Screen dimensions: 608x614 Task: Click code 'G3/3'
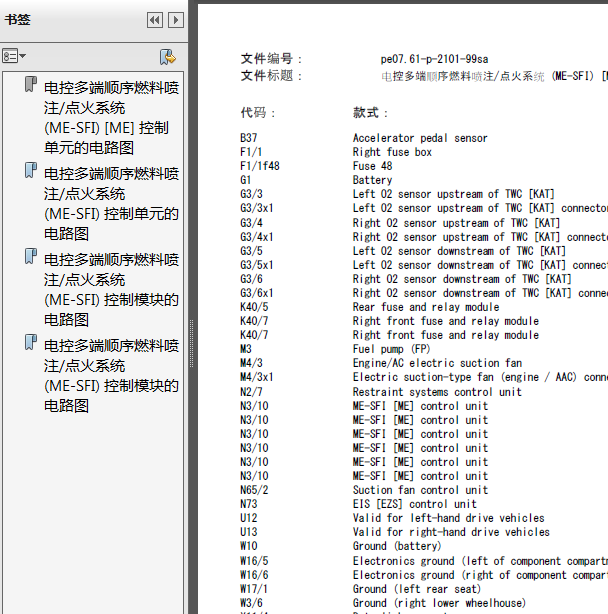point(251,194)
